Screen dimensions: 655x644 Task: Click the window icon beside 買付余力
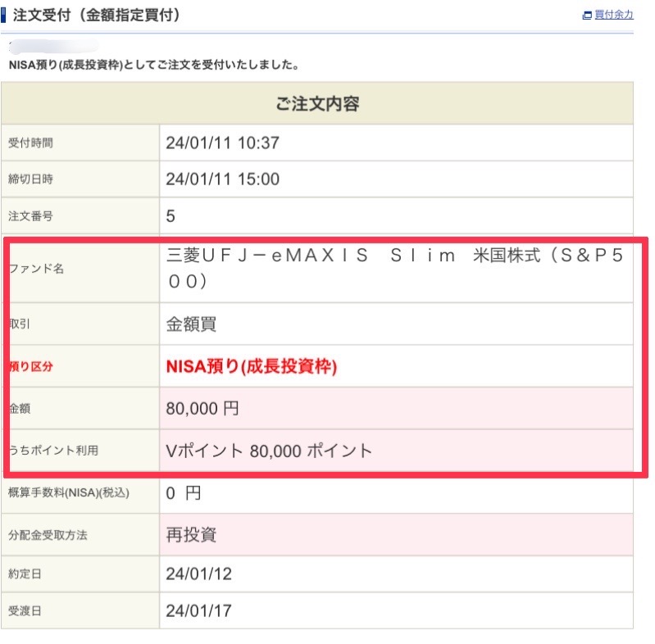pyautogui.click(x=587, y=16)
